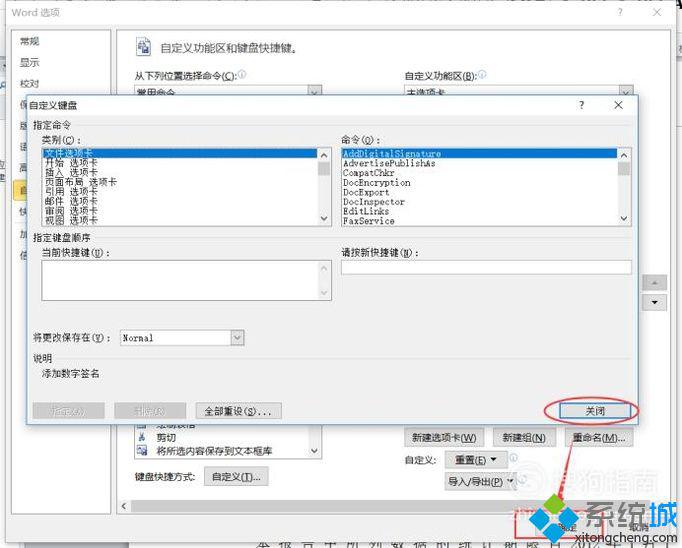Viewport: 682px width, 548px height.
Task: Click the 当前快捷键 list box
Action: [186, 281]
